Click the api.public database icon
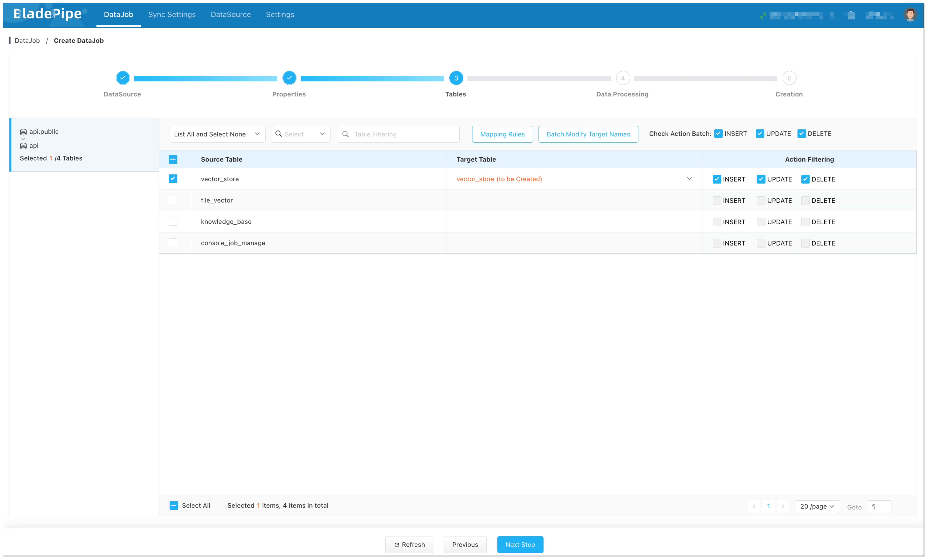Screen dimensions: 928x560 point(23,132)
